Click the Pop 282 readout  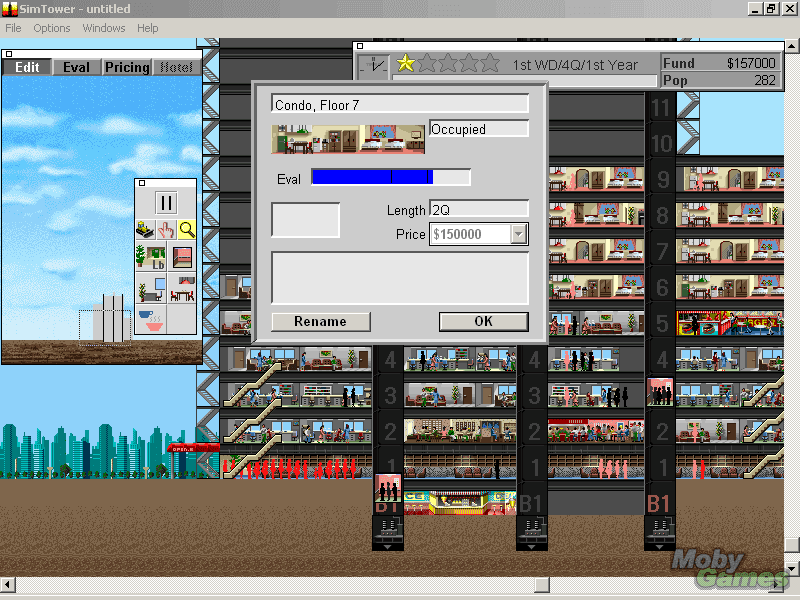point(721,80)
